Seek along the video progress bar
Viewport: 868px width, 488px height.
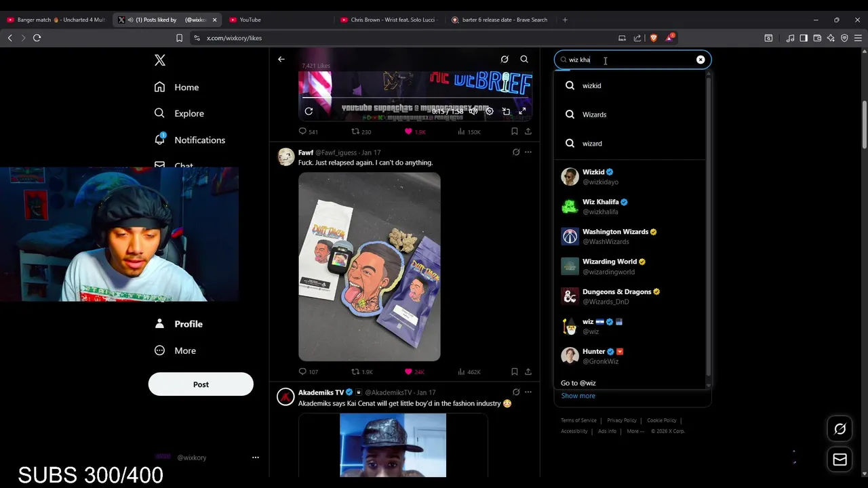[x=415, y=98]
